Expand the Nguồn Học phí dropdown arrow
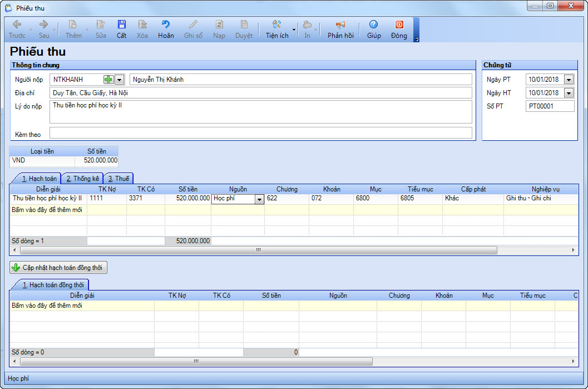The image size is (588, 389). pyautogui.click(x=259, y=199)
